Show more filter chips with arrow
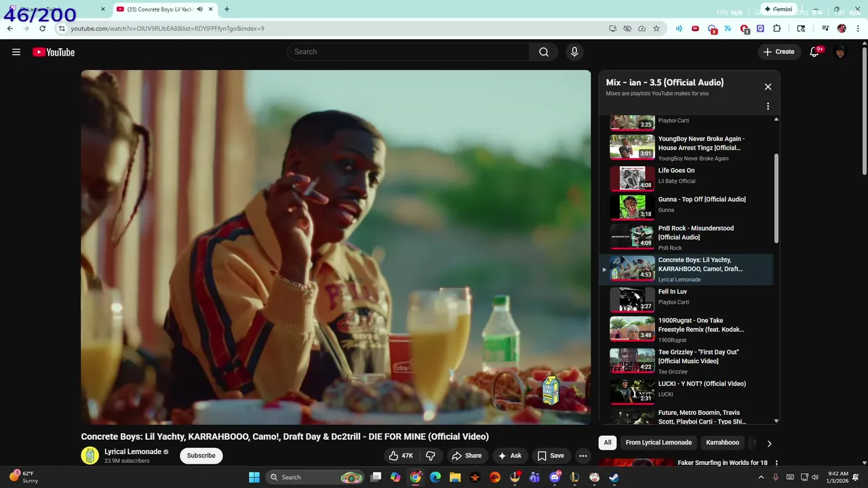868x488 pixels. (769, 443)
